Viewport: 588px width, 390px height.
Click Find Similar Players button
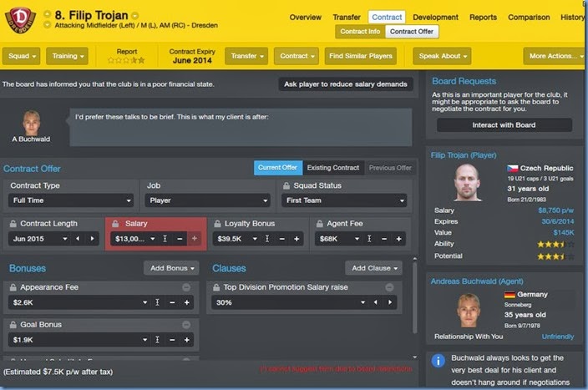click(x=360, y=56)
